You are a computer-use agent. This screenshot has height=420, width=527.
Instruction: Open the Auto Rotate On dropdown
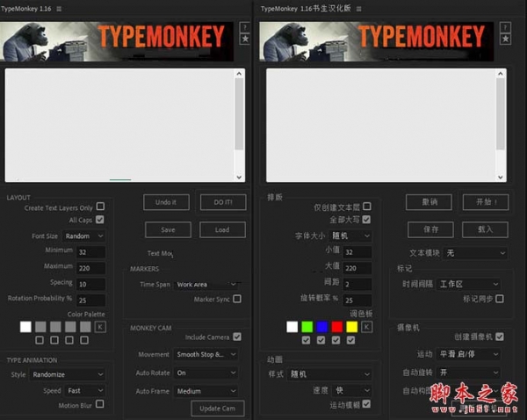tap(206, 373)
